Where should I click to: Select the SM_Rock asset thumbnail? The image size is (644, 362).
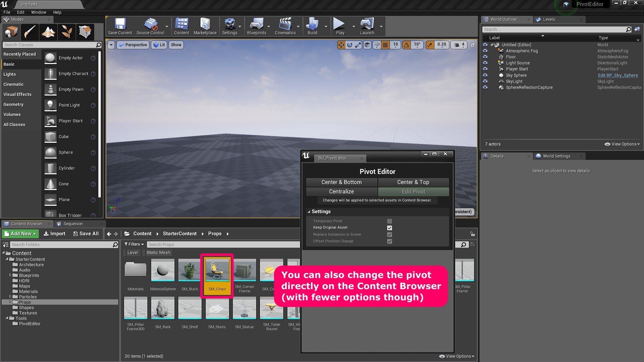[x=163, y=308]
